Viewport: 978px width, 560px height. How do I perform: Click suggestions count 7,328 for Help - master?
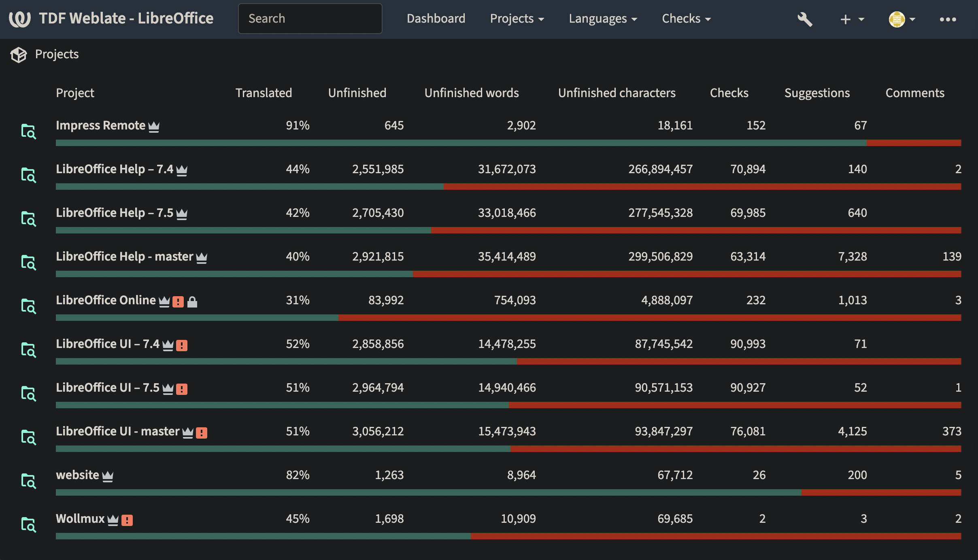point(852,257)
